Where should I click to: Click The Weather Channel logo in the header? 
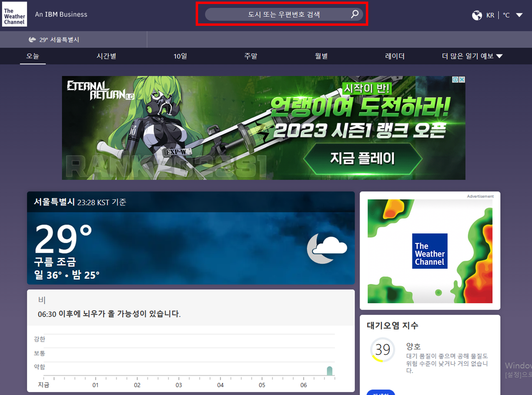[x=14, y=14]
